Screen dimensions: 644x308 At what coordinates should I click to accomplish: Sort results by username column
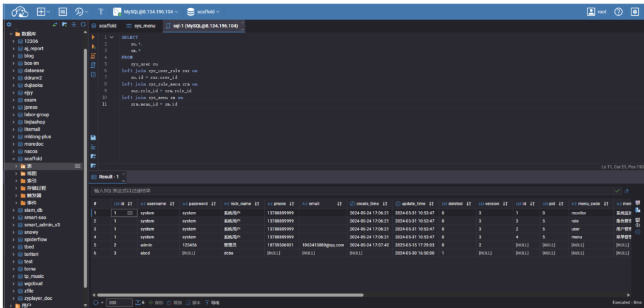point(172,204)
